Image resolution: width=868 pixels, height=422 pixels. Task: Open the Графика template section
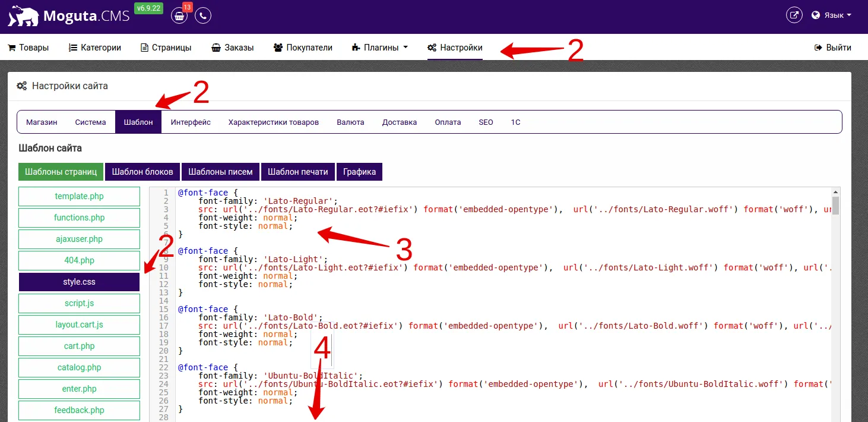[x=359, y=172]
